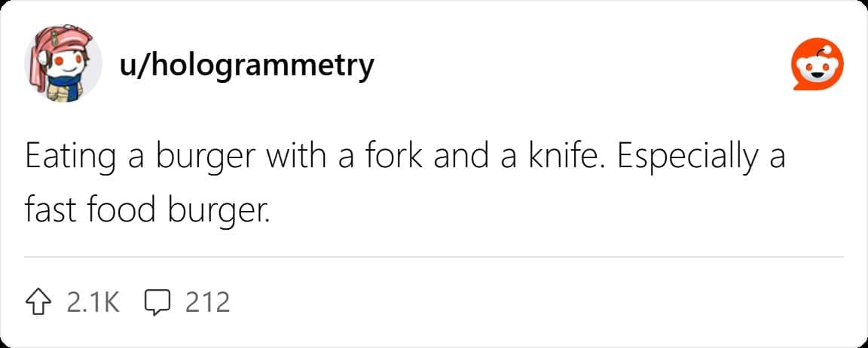Open the user's Snoo avatar picture

[x=63, y=67]
